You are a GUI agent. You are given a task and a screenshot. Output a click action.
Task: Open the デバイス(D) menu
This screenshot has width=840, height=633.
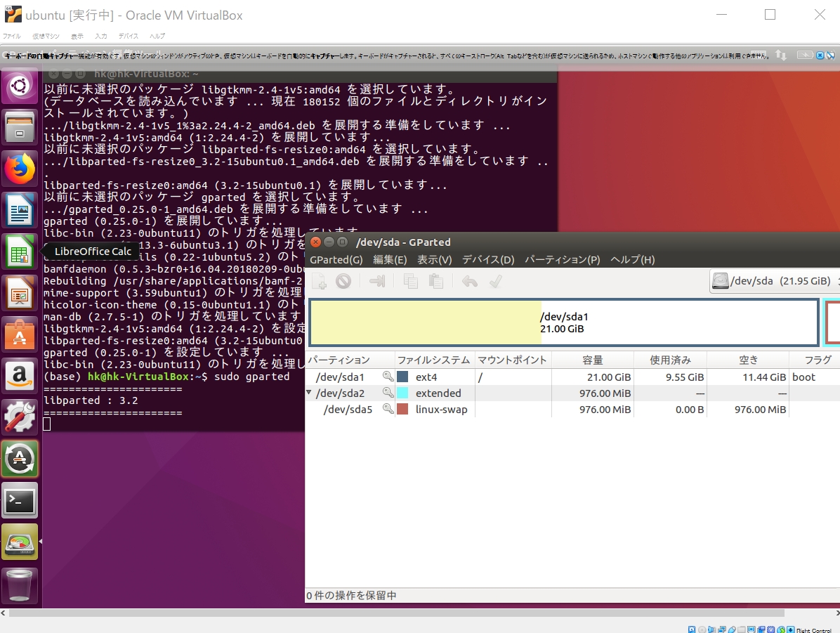click(x=488, y=259)
